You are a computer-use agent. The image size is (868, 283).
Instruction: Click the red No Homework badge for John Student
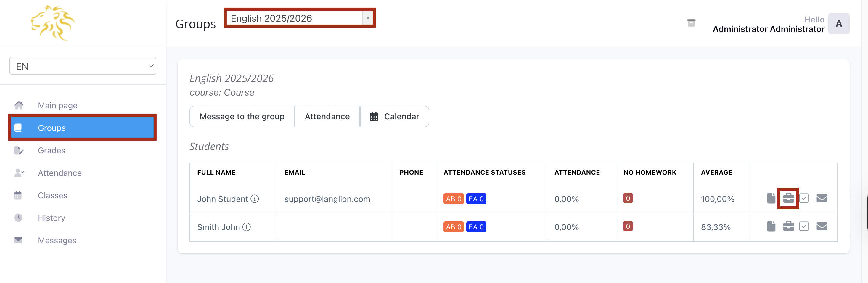pos(628,198)
